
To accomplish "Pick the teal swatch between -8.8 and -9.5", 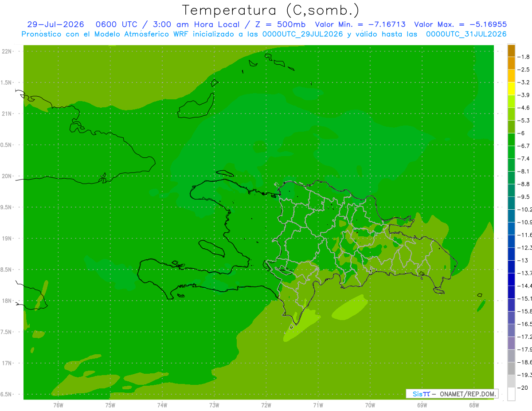I will [511, 191].
